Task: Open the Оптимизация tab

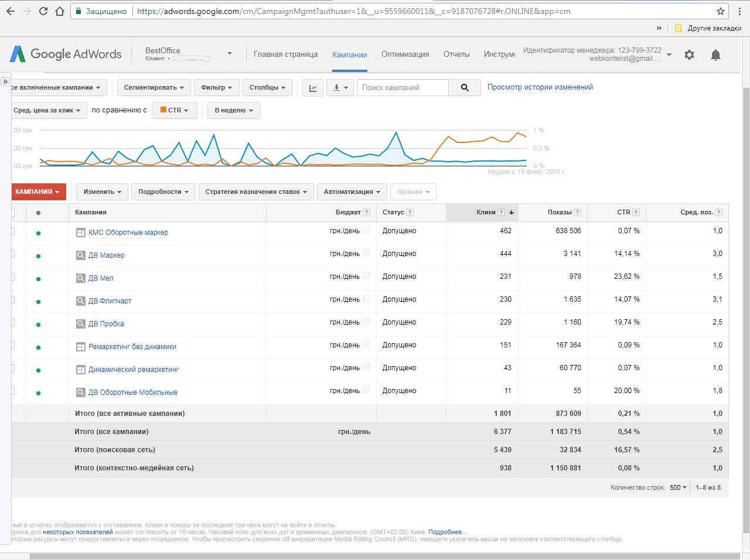Action: point(405,54)
